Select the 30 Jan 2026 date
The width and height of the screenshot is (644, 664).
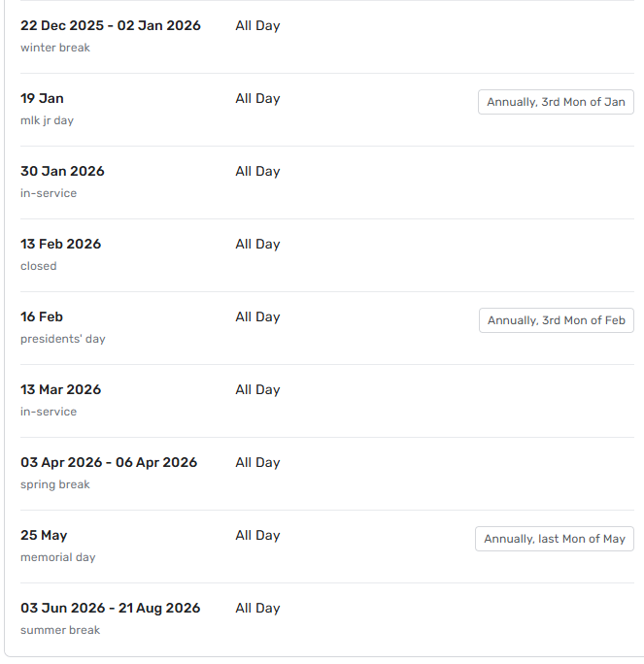62,172
